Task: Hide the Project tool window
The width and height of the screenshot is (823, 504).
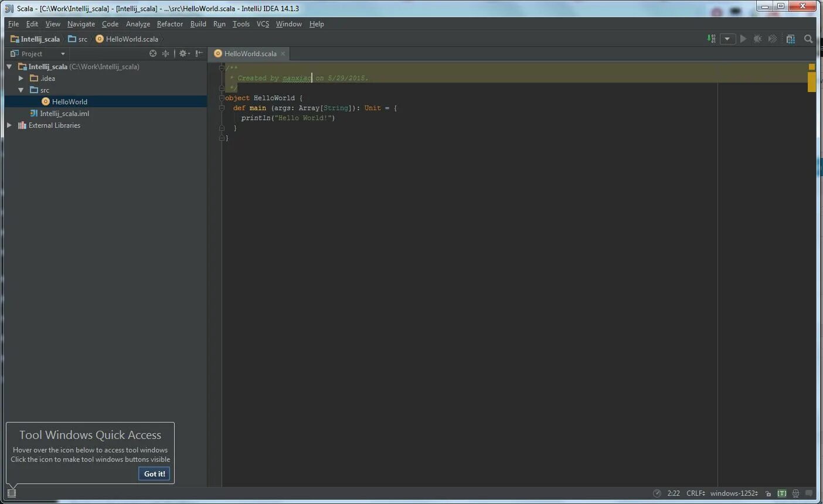Action: [199, 53]
